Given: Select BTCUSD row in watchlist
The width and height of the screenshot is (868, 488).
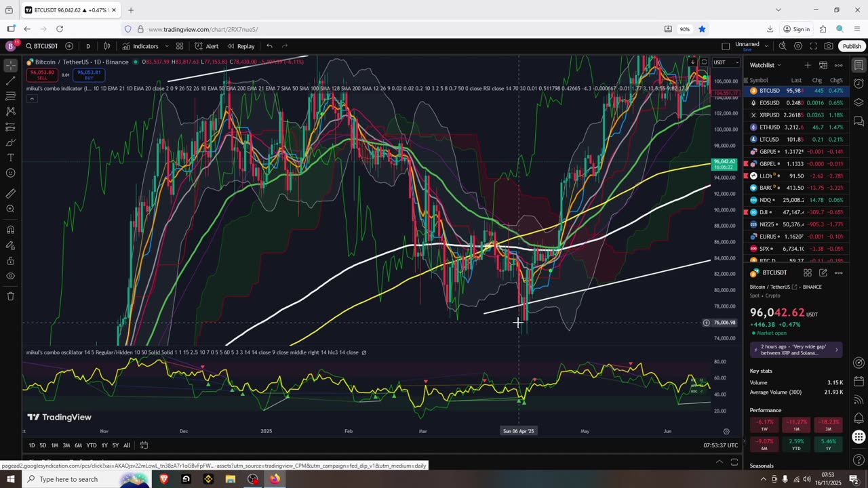Looking at the screenshot, I should (x=796, y=91).
